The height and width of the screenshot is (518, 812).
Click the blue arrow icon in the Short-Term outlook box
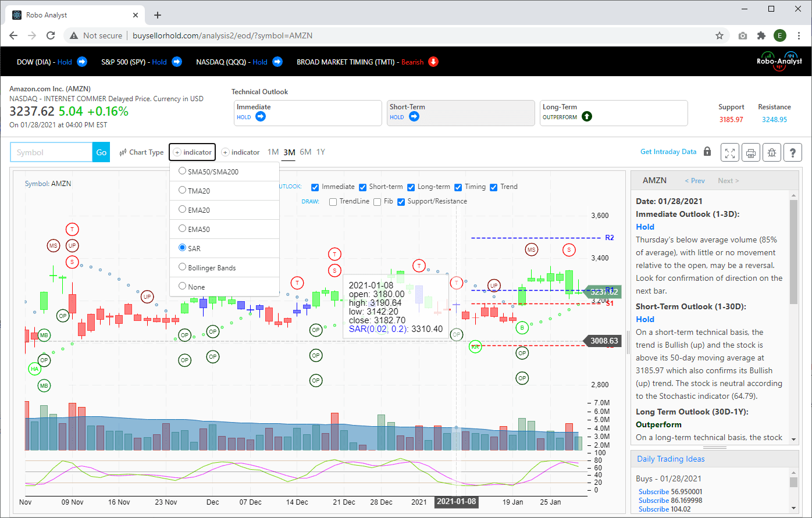coord(414,116)
